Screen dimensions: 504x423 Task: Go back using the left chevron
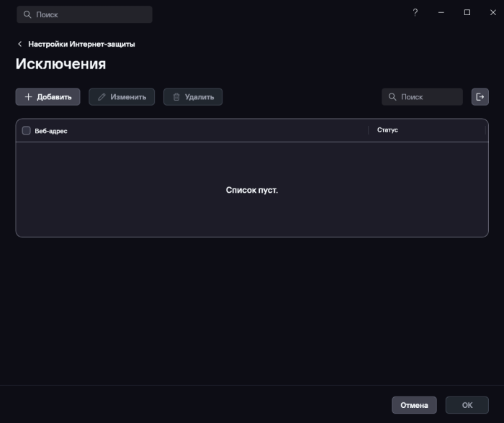(20, 44)
